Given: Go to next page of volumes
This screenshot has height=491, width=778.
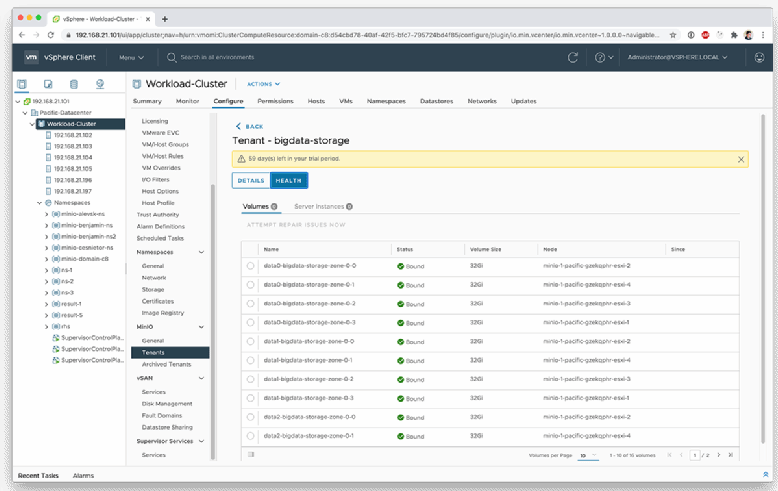Looking at the screenshot, I should (718, 455).
